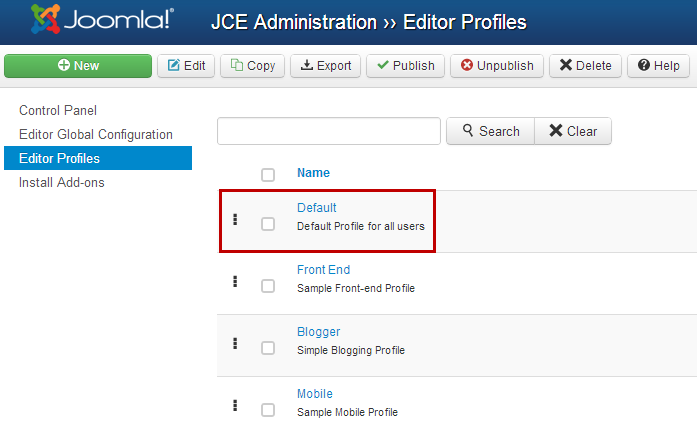Click the Delete toolbar button
697x436 pixels.
pos(585,66)
